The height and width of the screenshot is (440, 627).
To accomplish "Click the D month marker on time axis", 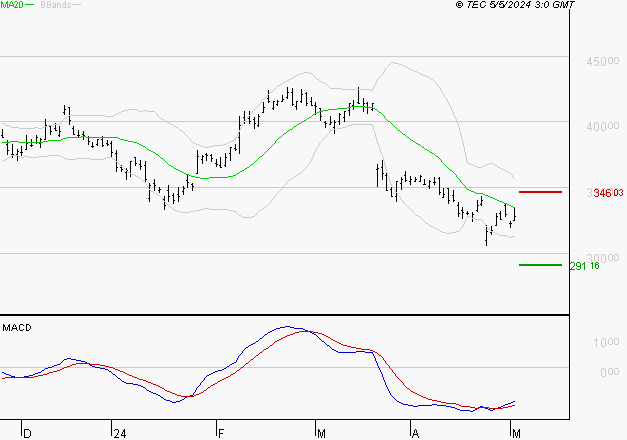I will (27, 434).
